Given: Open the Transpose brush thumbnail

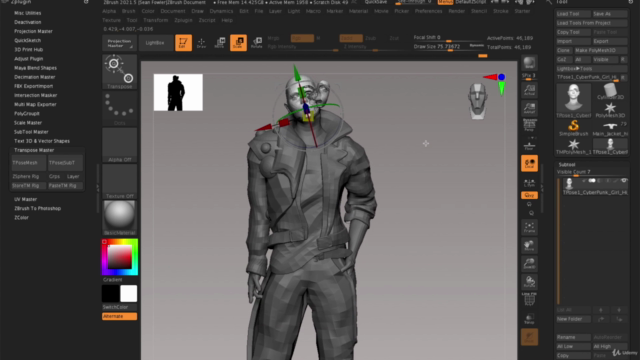Looking at the screenshot, I should tap(119, 72).
